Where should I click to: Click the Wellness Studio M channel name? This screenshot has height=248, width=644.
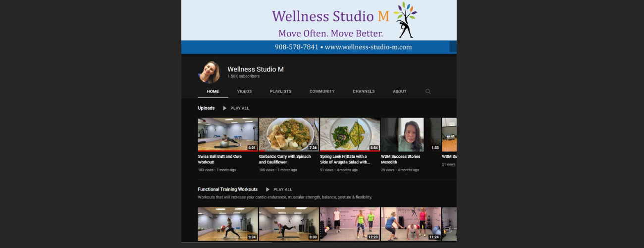(x=256, y=69)
